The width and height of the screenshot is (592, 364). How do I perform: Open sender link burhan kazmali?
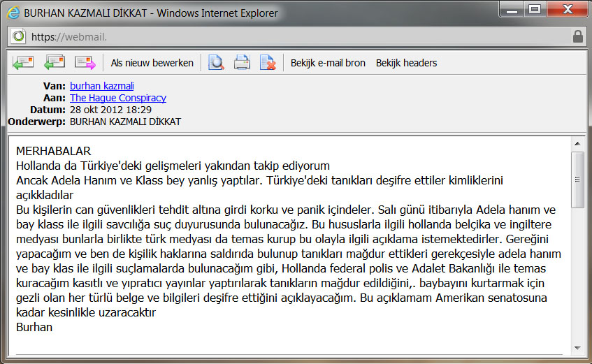coord(102,86)
